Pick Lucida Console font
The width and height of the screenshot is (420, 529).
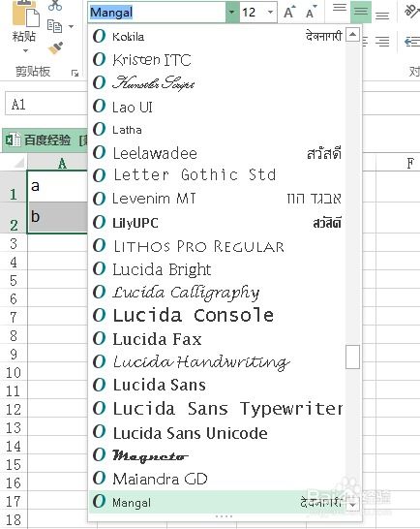[217, 316]
